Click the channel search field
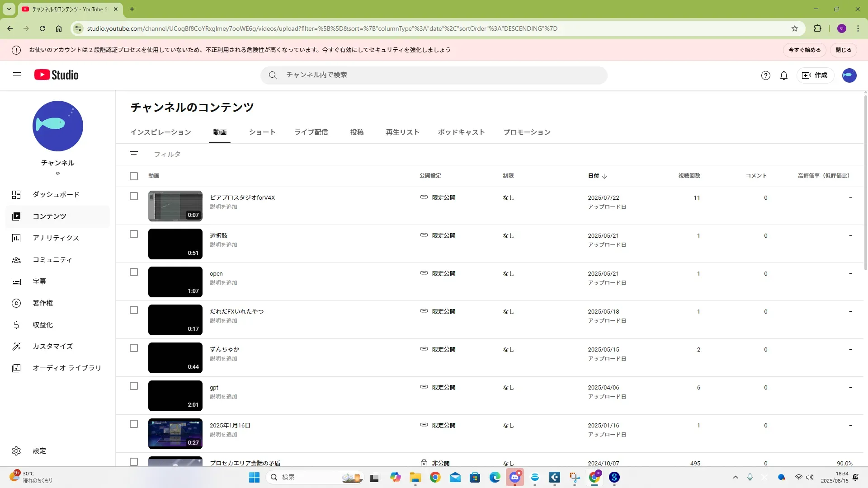The width and height of the screenshot is (868, 488). [x=434, y=75]
